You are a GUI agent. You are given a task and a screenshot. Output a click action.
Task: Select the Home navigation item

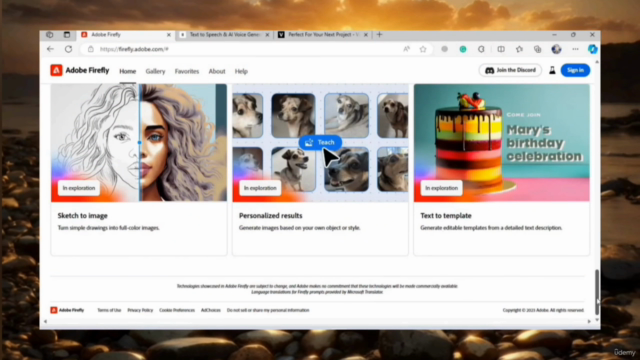[127, 71]
